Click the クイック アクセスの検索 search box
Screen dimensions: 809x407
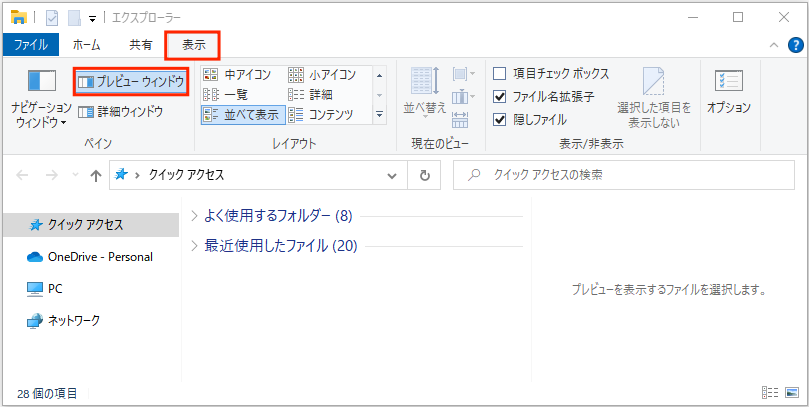[630, 175]
